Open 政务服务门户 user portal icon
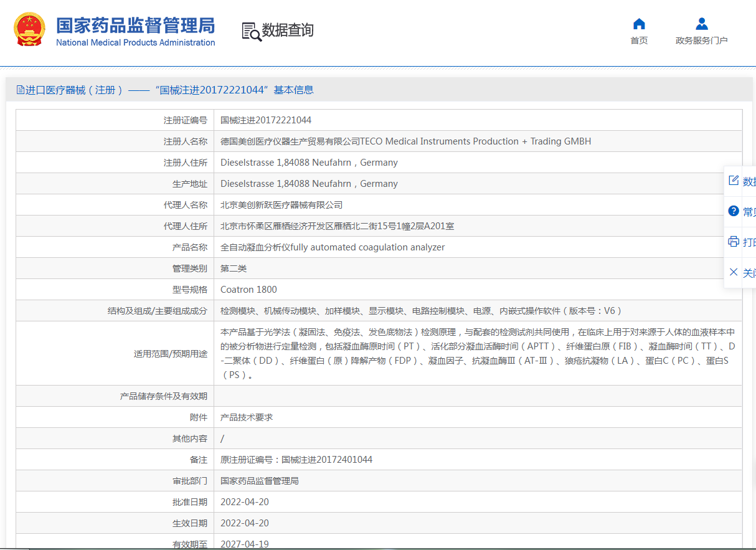 pyautogui.click(x=702, y=24)
